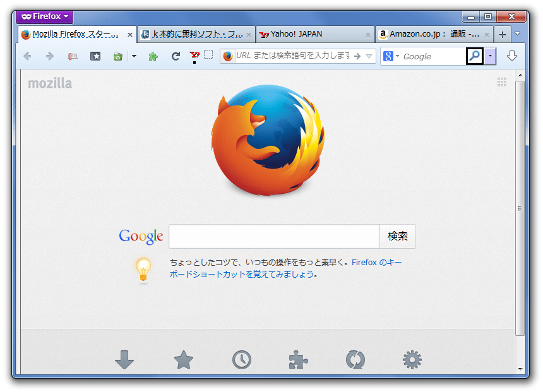Open the downloads arrow in toolbar
Screen dimensions: 543x392
point(512,56)
